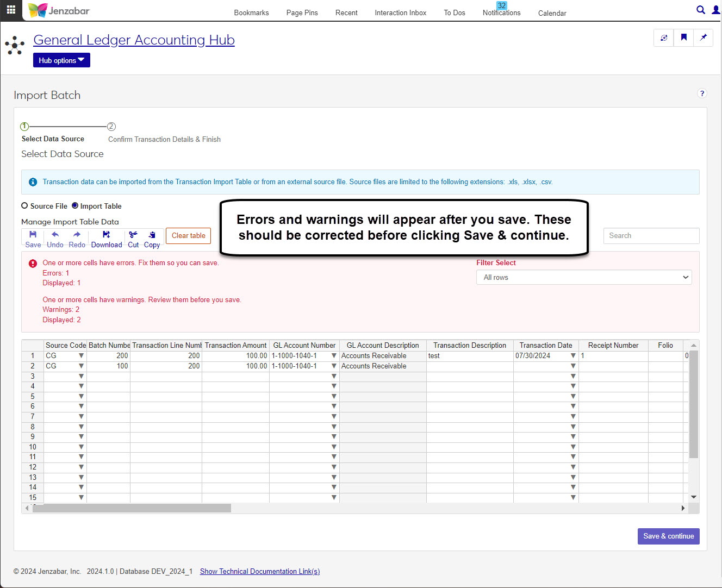The image size is (722, 588).
Task: Go to Calendar in top navigation
Action: pyautogui.click(x=552, y=13)
